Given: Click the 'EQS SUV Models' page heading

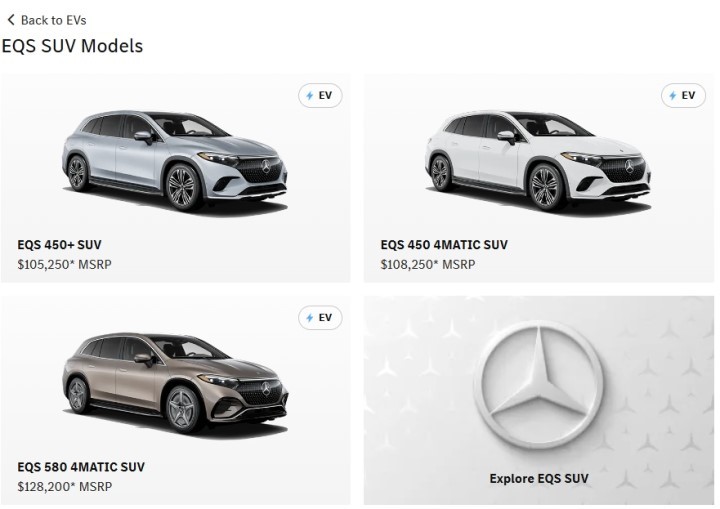Looking at the screenshot, I should pos(72,46).
